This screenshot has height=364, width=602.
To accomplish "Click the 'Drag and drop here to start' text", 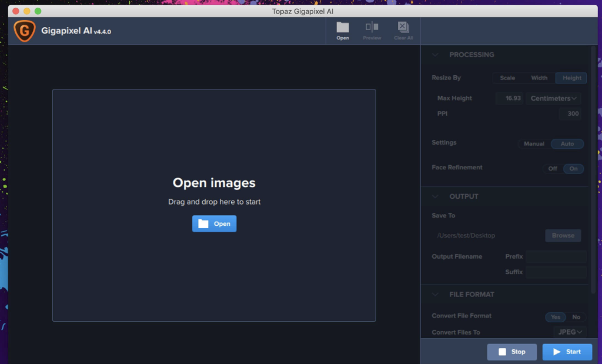I will coord(214,202).
